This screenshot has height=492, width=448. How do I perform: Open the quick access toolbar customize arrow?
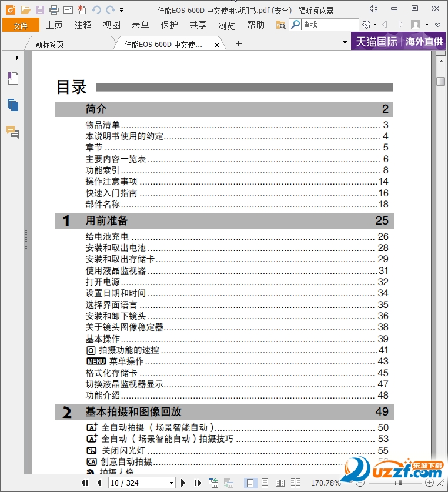click(122, 10)
